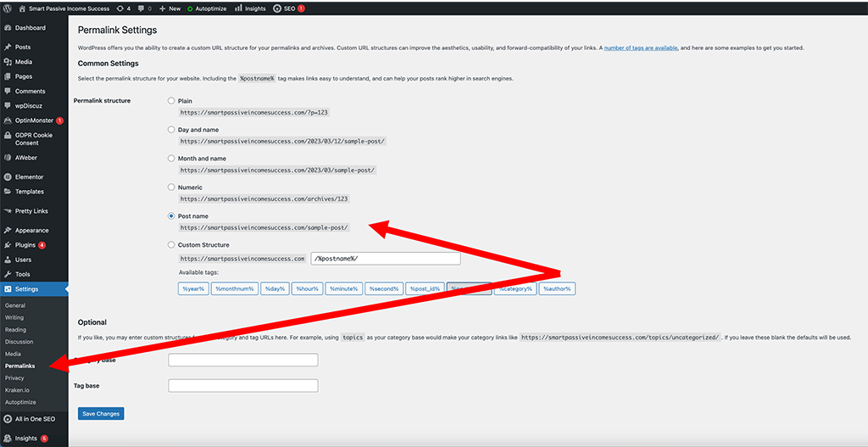Image resolution: width=868 pixels, height=447 pixels.
Task: Open the Writing settings submenu
Action: click(x=14, y=318)
